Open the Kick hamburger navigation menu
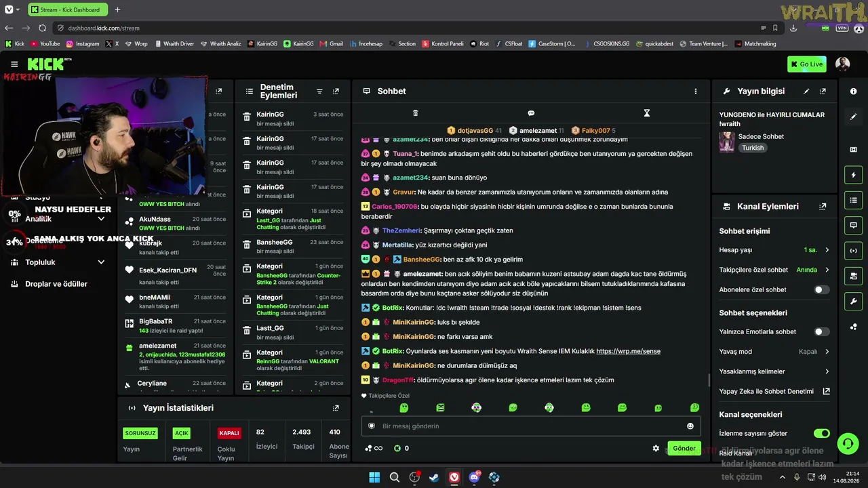This screenshot has height=488, width=868. tap(14, 64)
